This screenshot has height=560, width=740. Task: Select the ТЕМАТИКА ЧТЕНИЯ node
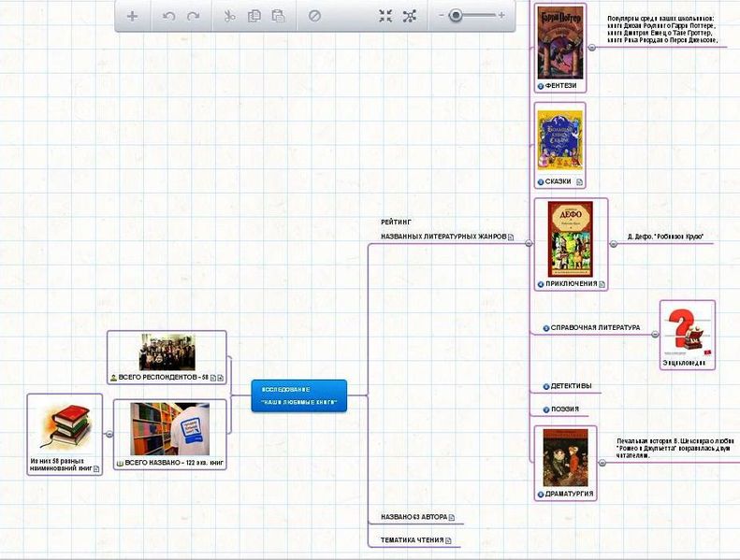(412, 540)
